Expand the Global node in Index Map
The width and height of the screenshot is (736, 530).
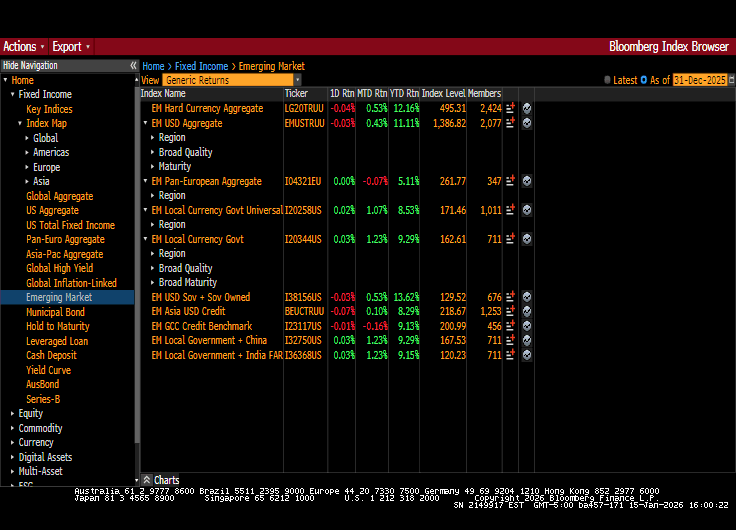pyautogui.click(x=27, y=138)
